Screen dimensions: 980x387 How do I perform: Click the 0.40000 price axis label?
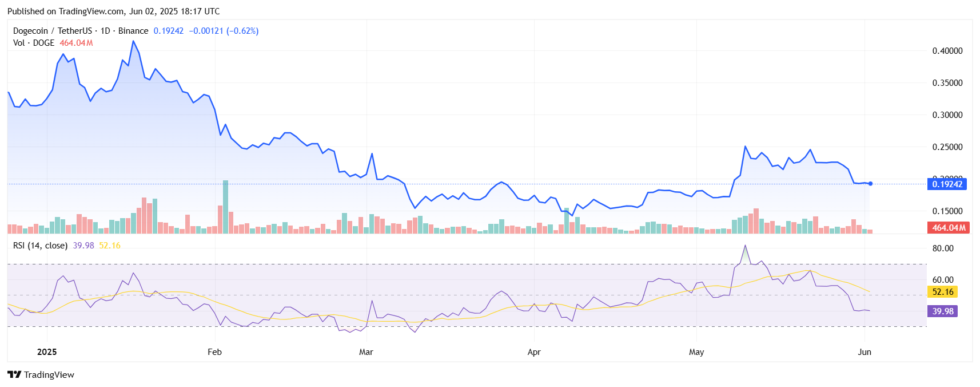[x=947, y=51]
